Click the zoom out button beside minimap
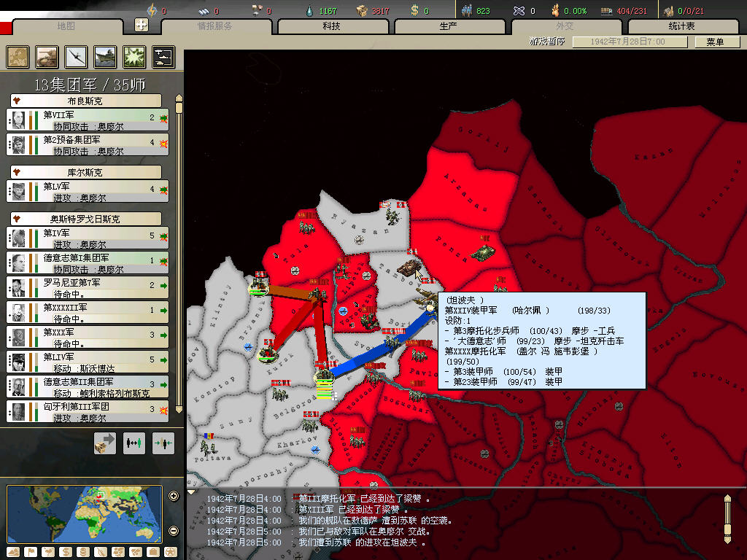The width and height of the screenshot is (747, 560). coord(174,530)
